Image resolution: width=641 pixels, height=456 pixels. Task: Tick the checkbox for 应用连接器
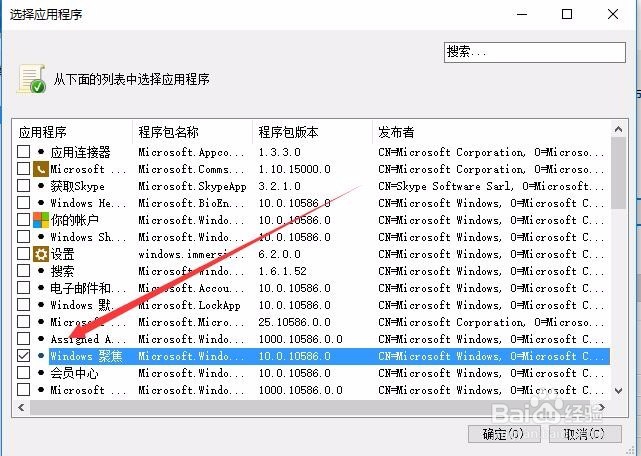point(24,152)
